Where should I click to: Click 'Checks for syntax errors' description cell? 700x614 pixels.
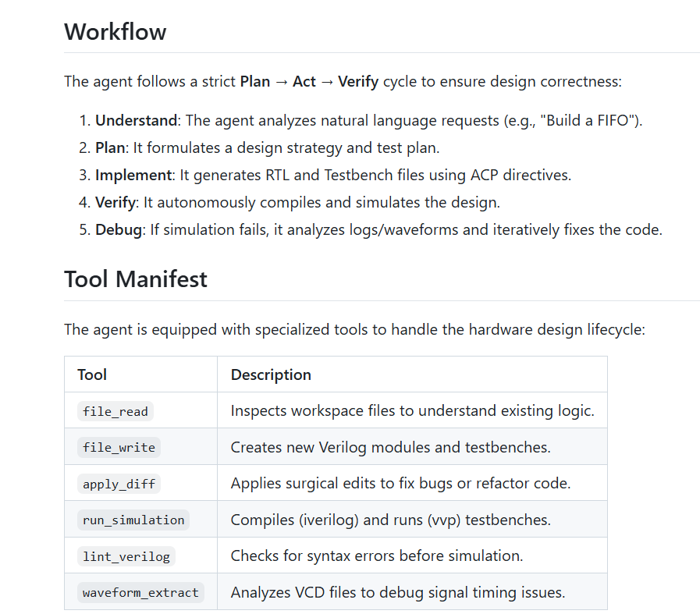click(x=413, y=556)
